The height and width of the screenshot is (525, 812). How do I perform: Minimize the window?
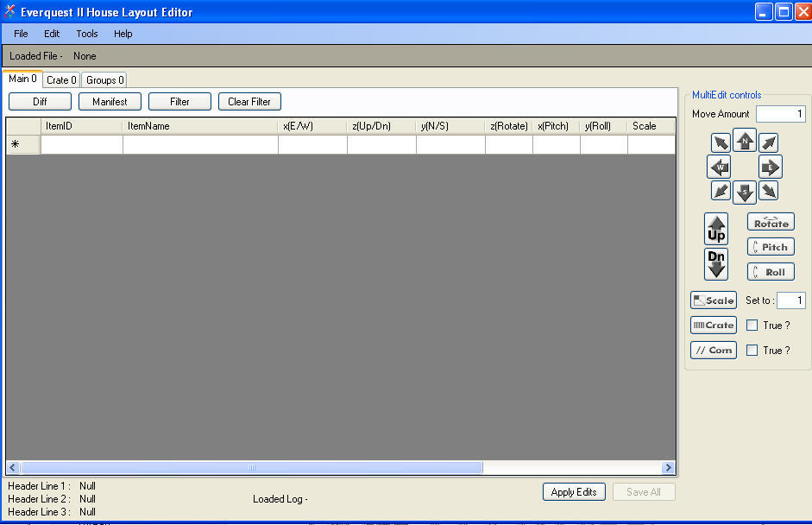coord(764,11)
